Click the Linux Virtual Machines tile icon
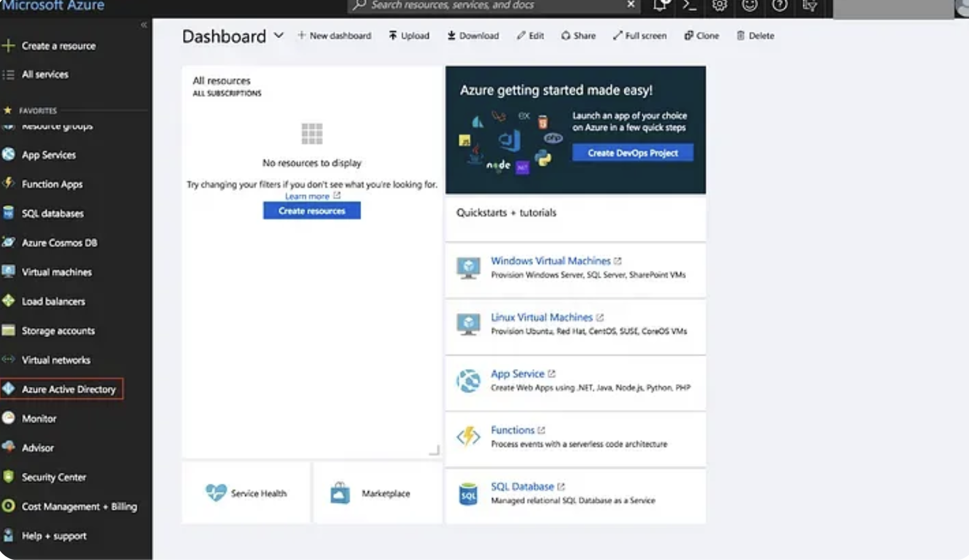 [469, 324]
